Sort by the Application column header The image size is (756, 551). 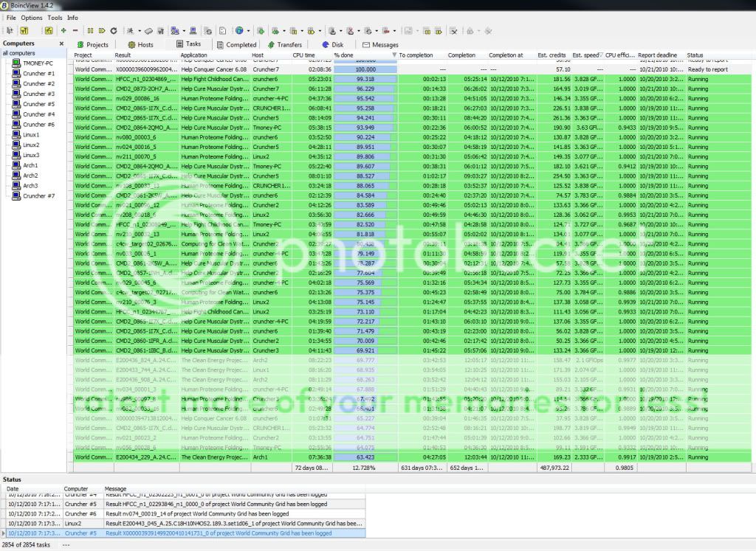pos(215,55)
